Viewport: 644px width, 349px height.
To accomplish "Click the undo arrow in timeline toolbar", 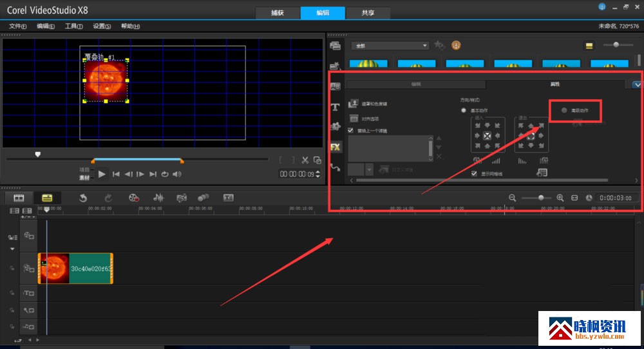I will (x=83, y=198).
